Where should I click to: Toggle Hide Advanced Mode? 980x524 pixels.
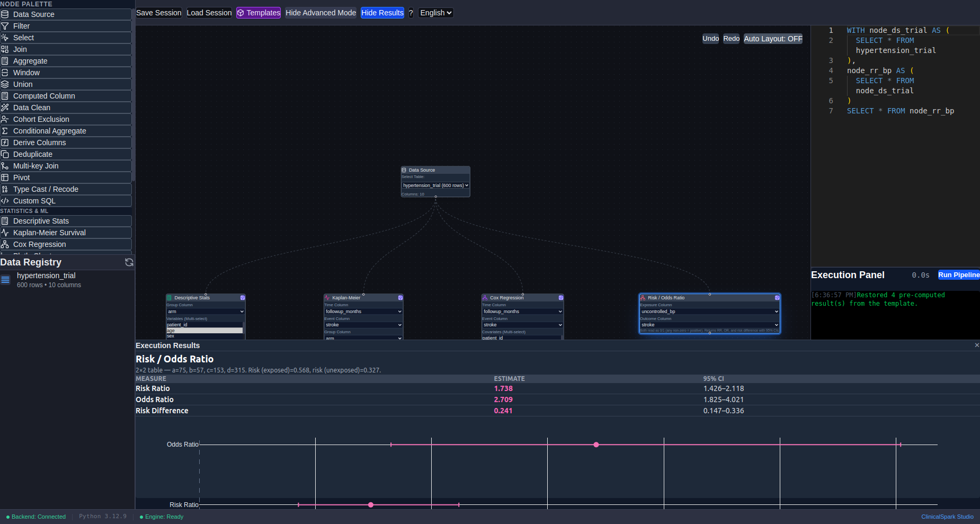coord(320,13)
